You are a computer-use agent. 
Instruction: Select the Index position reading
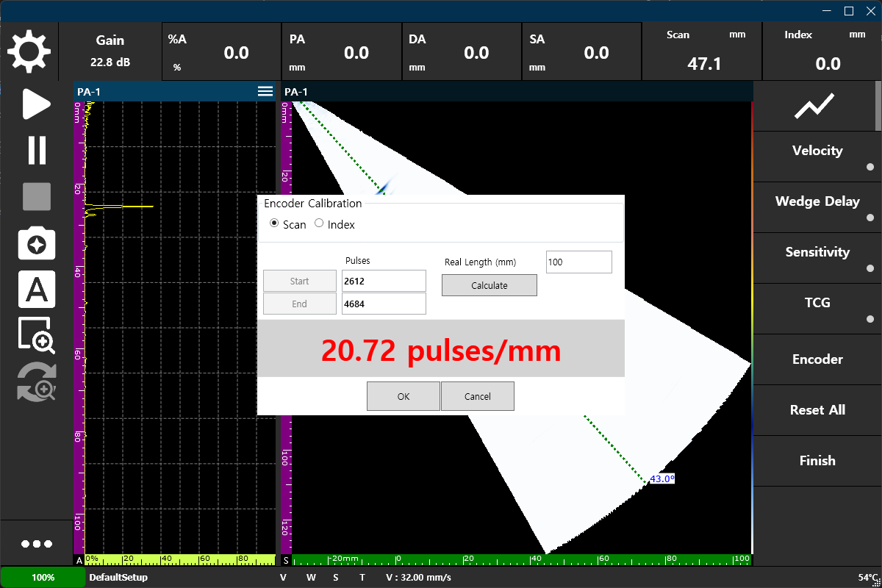point(822,51)
